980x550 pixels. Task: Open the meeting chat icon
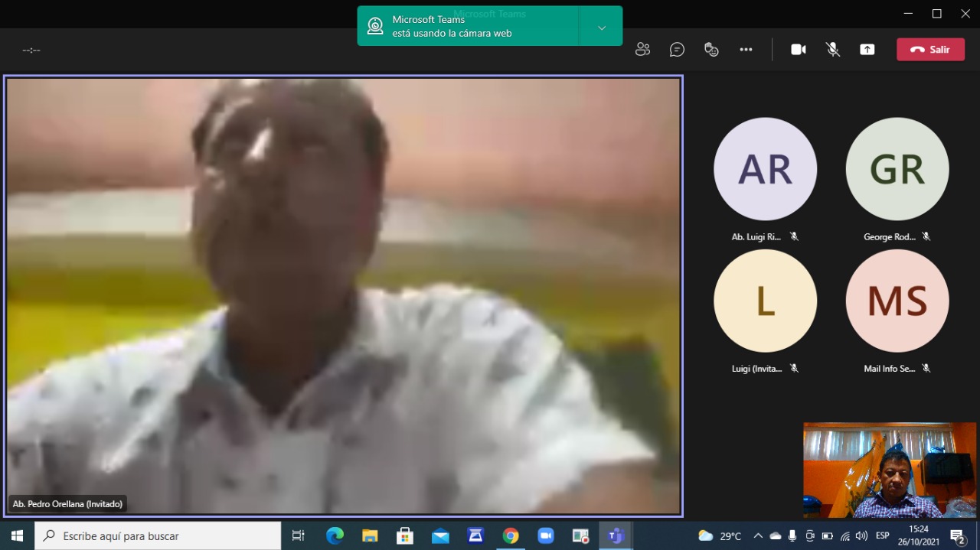[677, 50]
